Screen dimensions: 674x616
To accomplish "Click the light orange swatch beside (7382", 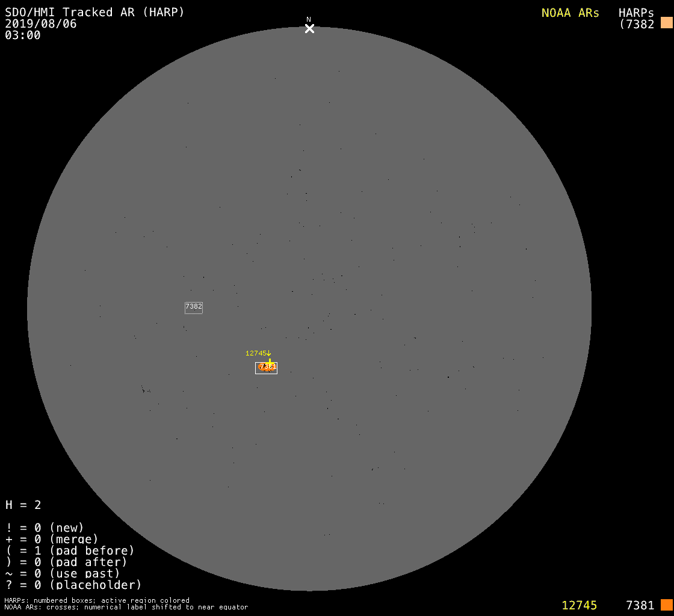I will (666, 23).
